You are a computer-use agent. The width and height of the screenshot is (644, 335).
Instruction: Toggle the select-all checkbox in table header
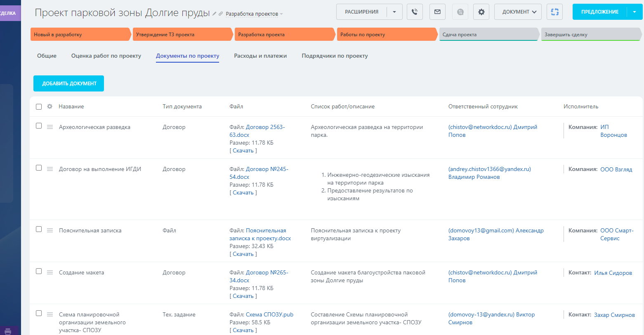click(39, 107)
